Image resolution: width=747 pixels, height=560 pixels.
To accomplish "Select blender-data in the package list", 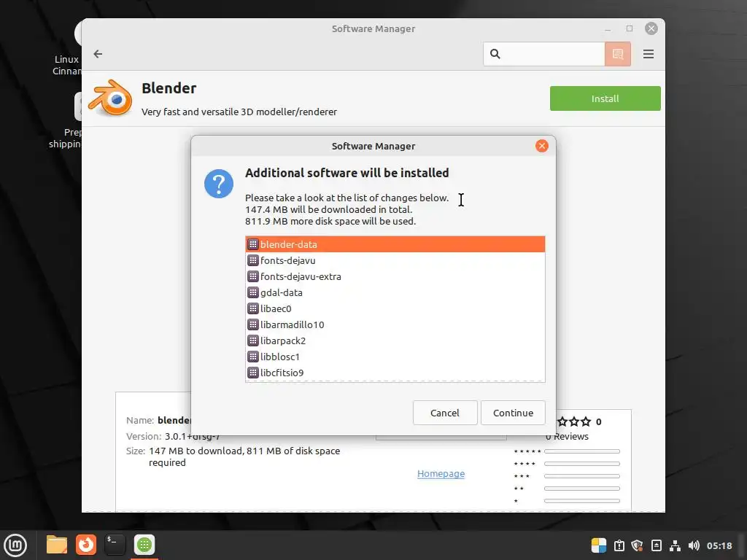I will click(x=395, y=244).
